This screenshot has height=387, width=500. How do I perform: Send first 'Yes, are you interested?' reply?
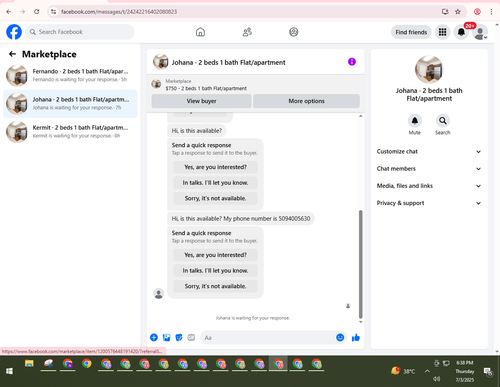coord(215,167)
